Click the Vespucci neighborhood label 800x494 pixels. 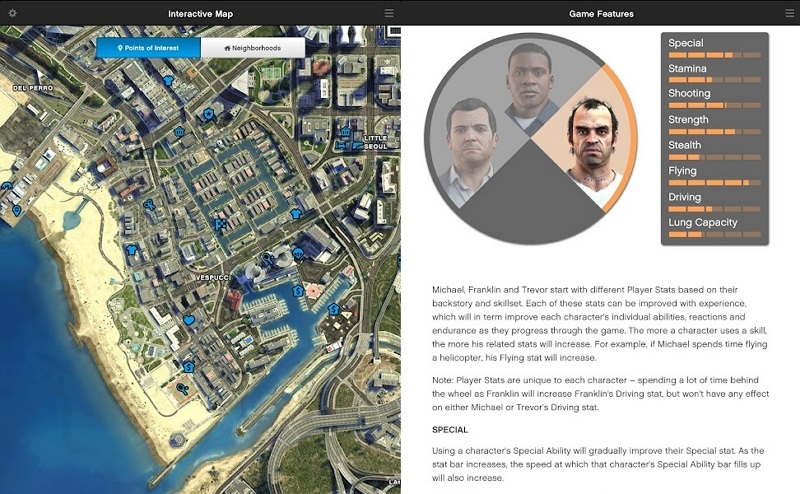click(x=213, y=278)
